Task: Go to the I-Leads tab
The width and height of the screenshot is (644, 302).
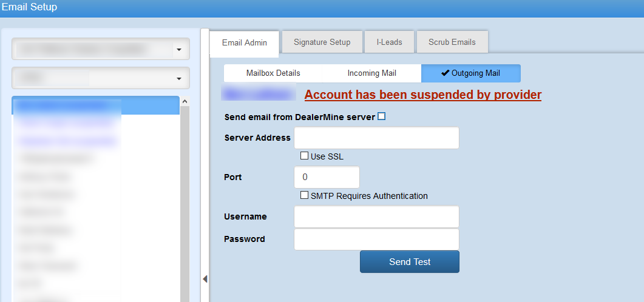Action: click(x=389, y=42)
